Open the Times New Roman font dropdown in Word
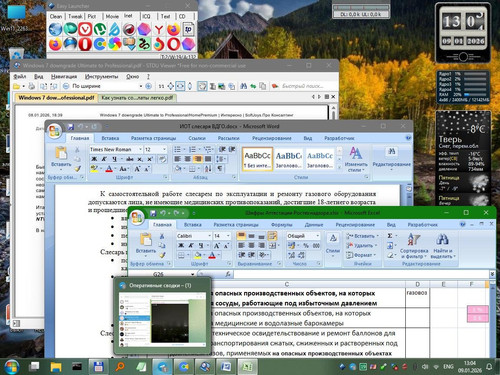 pyautogui.click(x=140, y=149)
